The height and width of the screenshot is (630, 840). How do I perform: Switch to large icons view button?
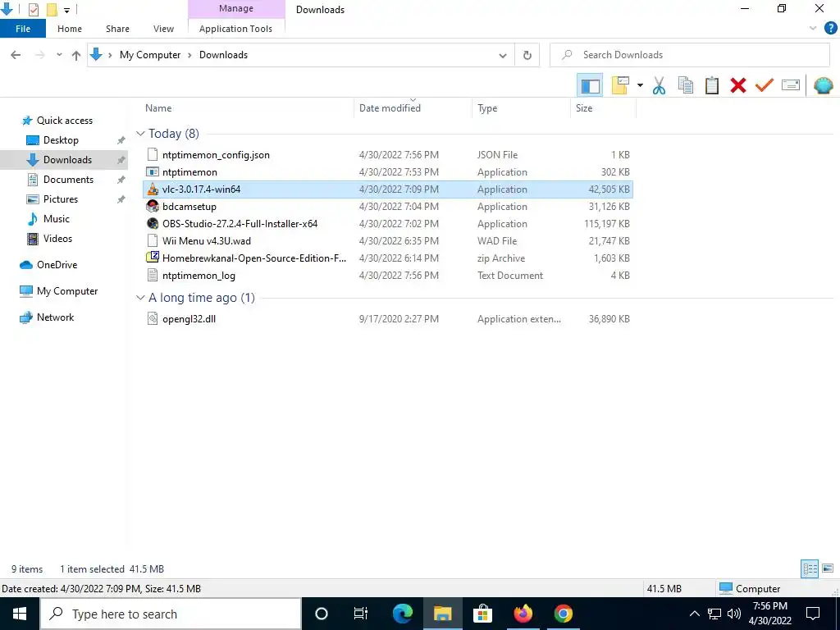tap(828, 568)
